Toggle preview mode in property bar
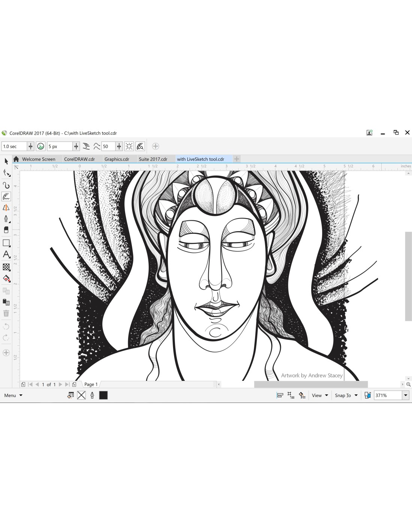 (x=140, y=146)
